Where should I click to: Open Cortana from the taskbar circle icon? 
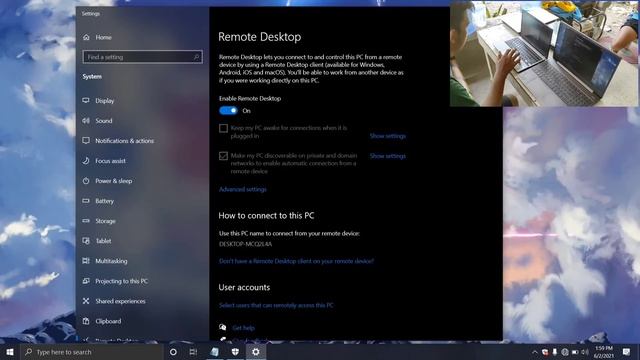click(x=173, y=352)
